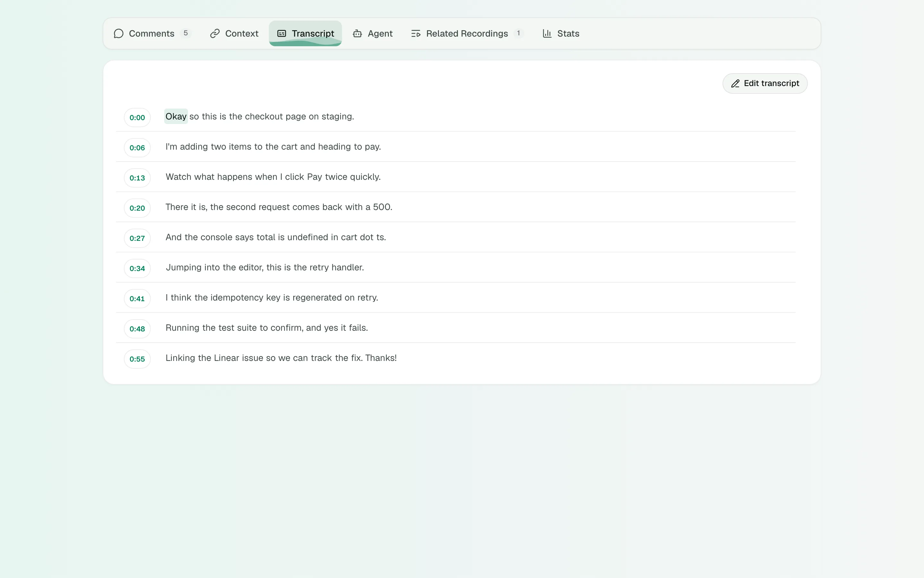
Task: Click "I'm adding two items to the cart" line
Action: click(x=273, y=147)
